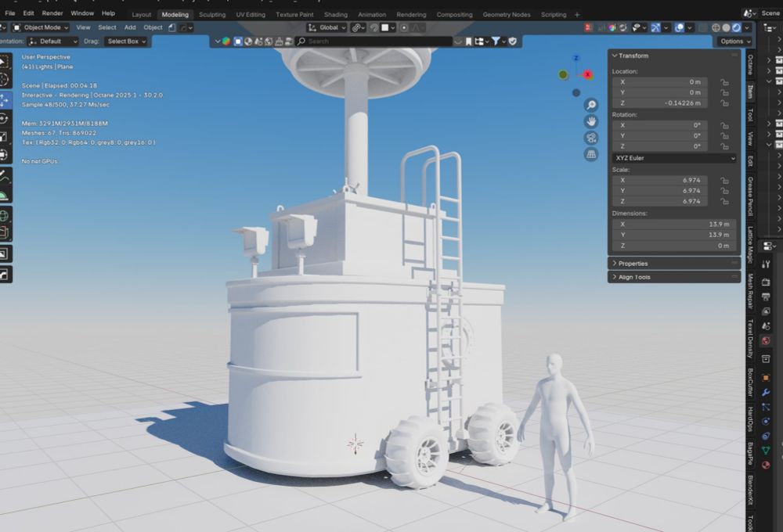Open the Object Mode dropdown
783x532 pixels.
coord(41,27)
